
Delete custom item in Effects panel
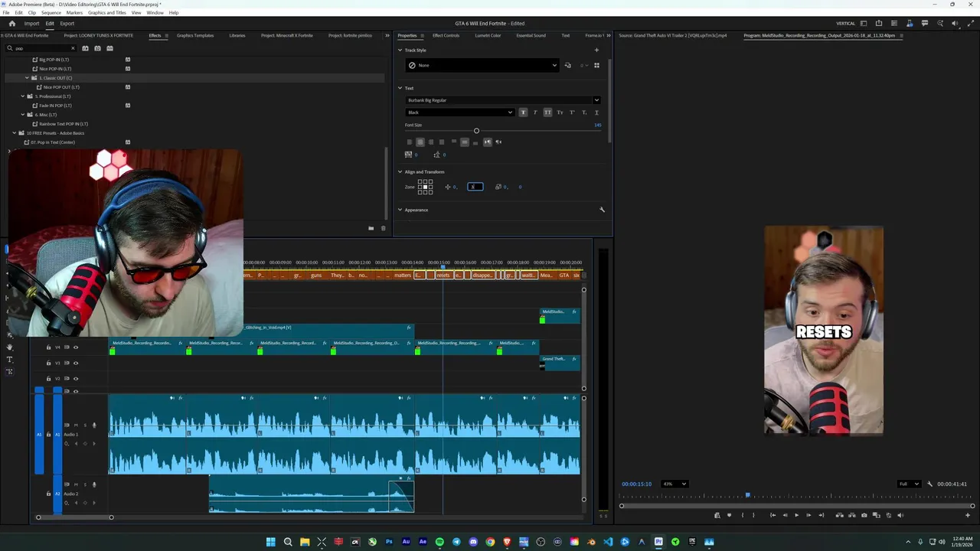pos(384,228)
